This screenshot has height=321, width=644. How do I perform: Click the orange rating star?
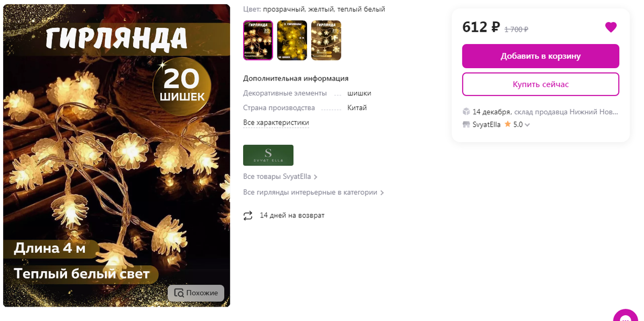pos(507,124)
